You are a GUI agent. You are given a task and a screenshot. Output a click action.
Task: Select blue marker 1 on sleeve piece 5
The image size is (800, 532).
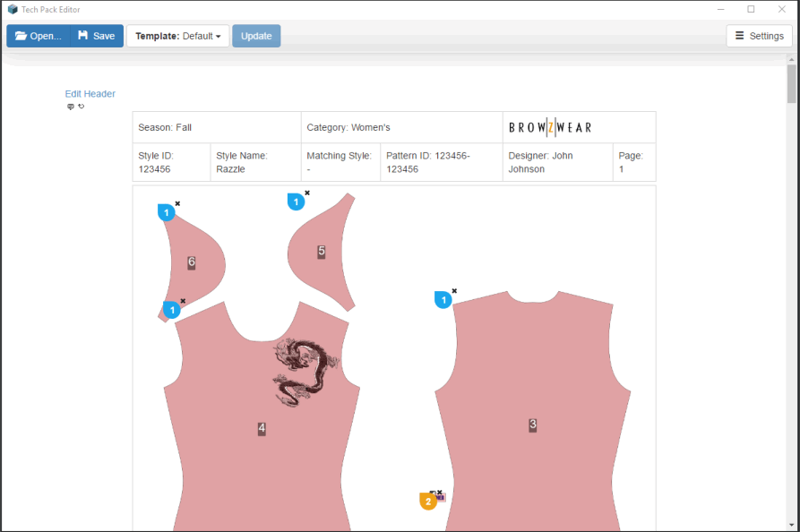coord(296,202)
